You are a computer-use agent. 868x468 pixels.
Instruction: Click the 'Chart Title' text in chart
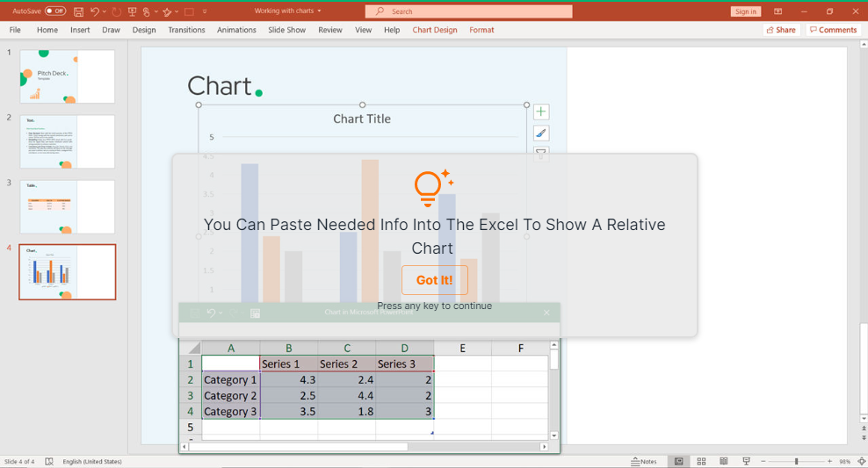click(361, 119)
